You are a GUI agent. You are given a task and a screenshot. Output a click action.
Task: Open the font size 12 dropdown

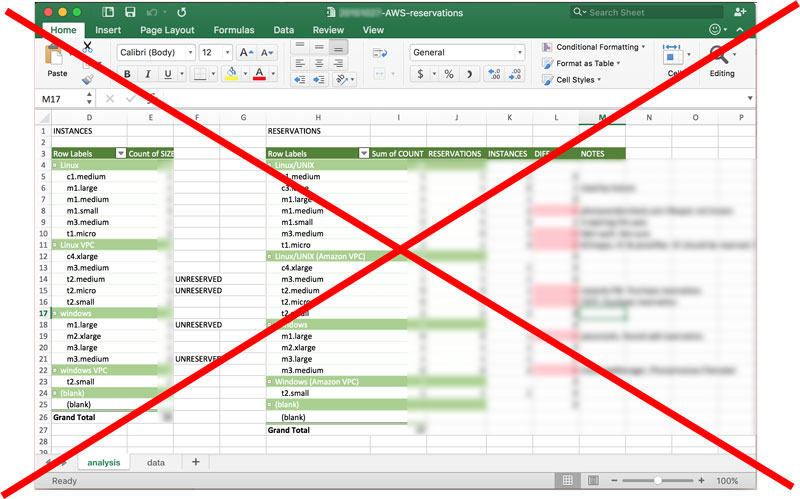(x=227, y=53)
